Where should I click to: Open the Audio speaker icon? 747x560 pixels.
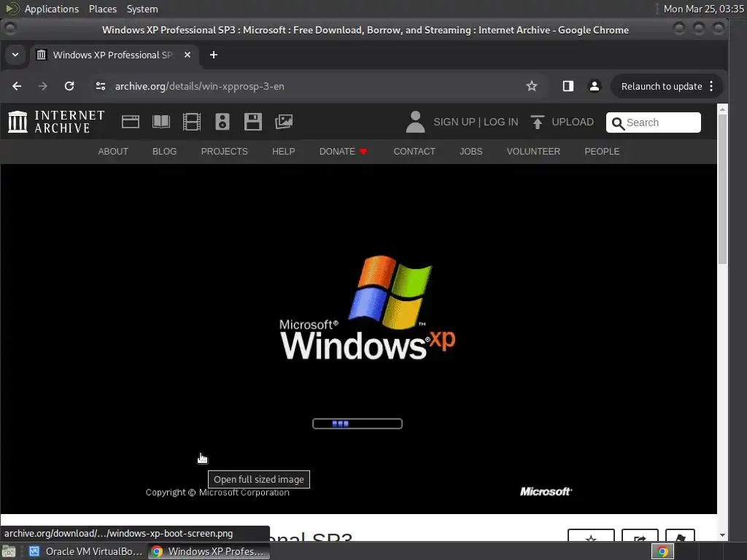(x=222, y=122)
